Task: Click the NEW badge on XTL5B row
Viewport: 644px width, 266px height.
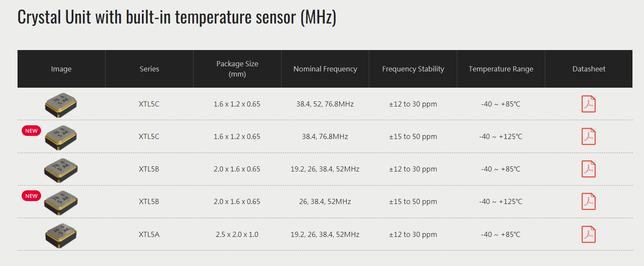Action: tap(31, 196)
